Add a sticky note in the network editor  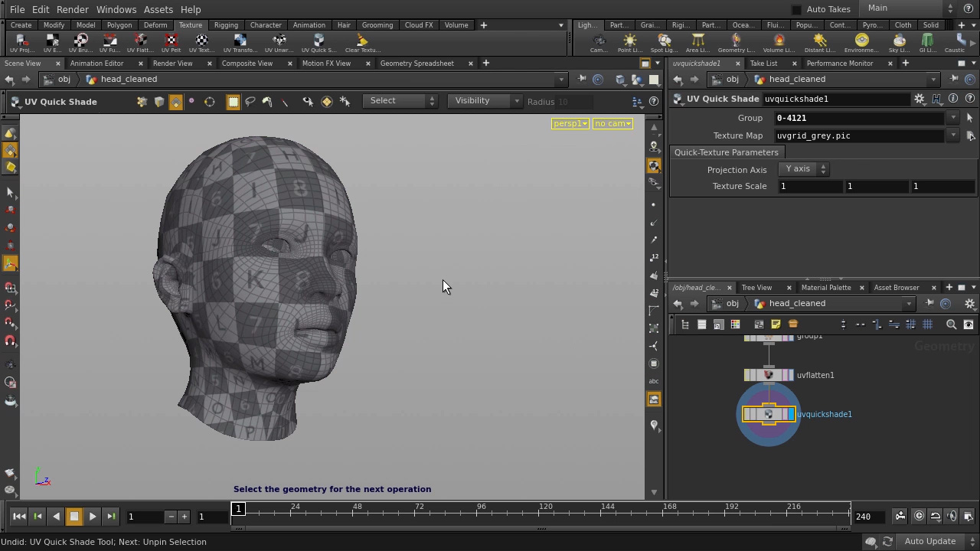(x=776, y=324)
